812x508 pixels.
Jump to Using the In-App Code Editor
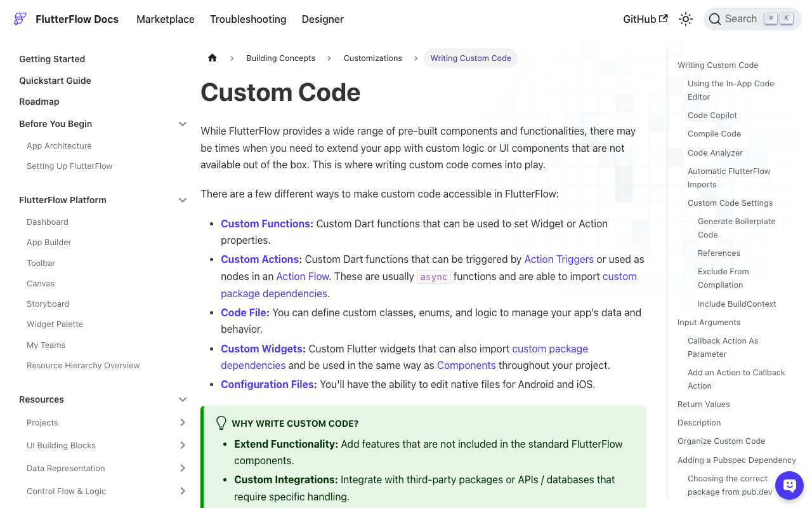[x=731, y=90]
